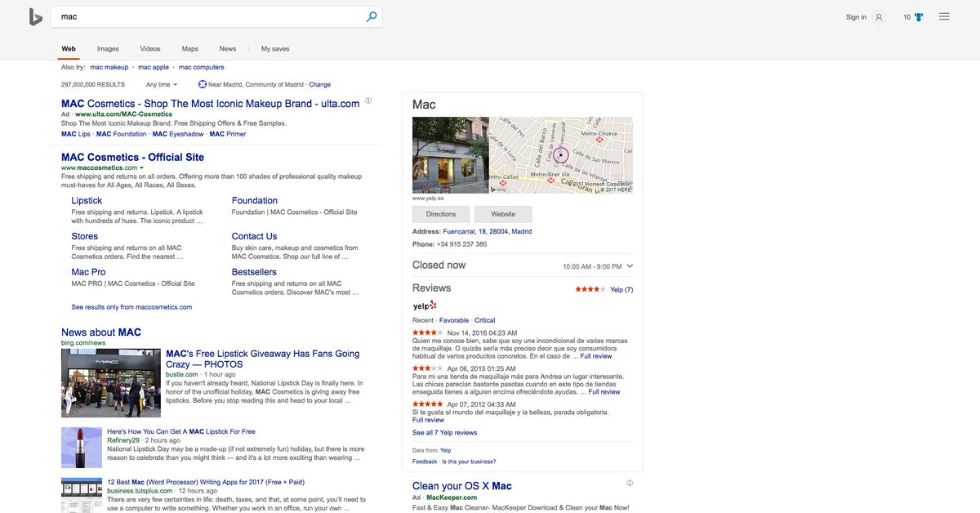This screenshot has width=980, height=513.
Task: Open the hamburger settings menu
Action: pos(944,16)
